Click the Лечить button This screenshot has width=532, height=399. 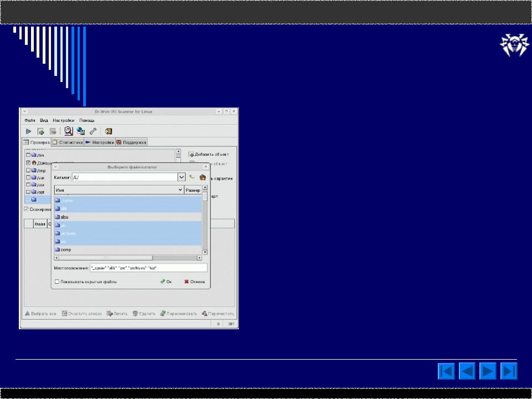pos(117,314)
